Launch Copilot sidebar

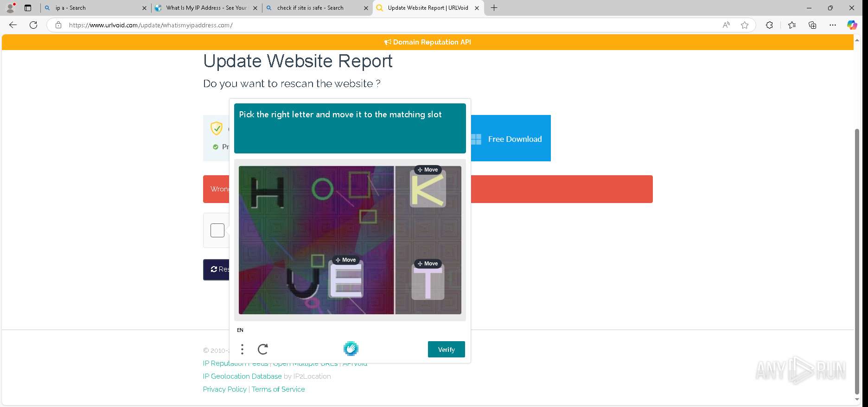(x=852, y=25)
